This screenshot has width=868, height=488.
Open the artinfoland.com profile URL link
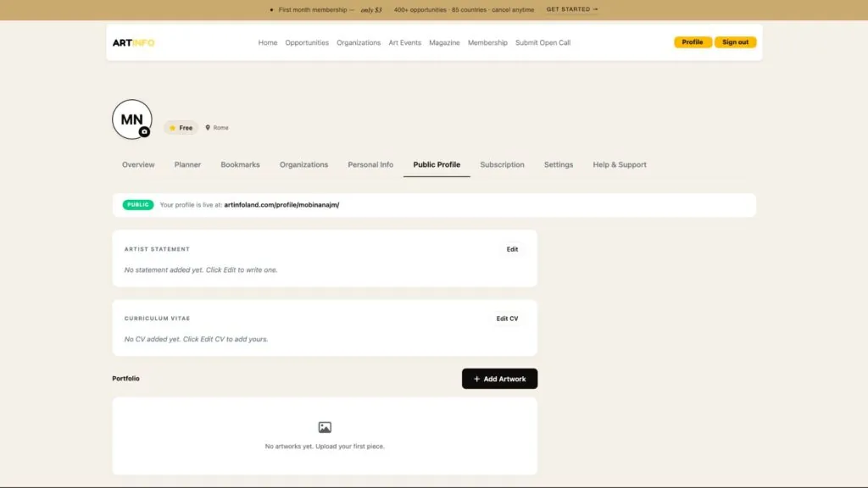[281, 205]
